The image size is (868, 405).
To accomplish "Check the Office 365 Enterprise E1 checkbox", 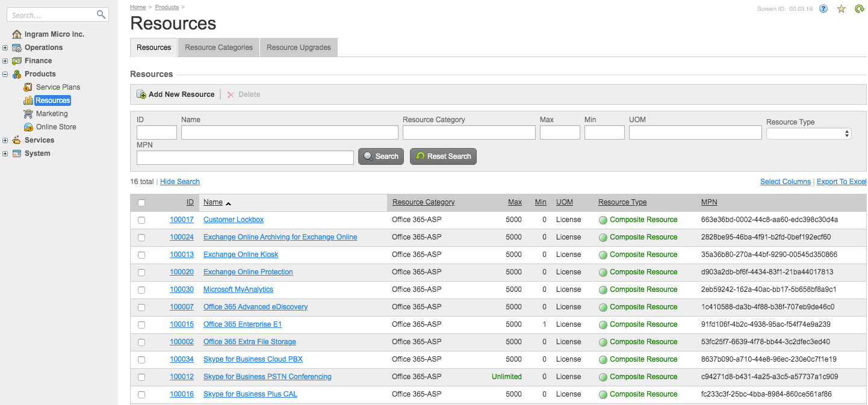I will tap(141, 325).
